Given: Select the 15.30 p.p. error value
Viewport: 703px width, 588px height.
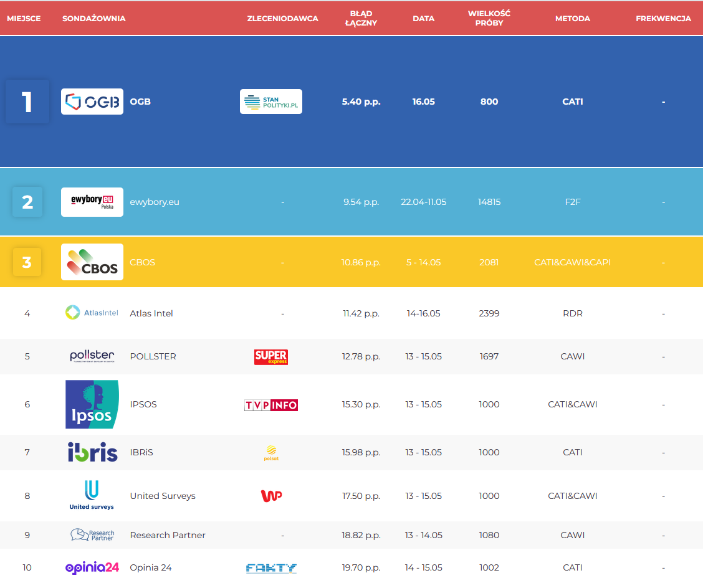Looking at the screenshot, I should click(x=361, y=404).
